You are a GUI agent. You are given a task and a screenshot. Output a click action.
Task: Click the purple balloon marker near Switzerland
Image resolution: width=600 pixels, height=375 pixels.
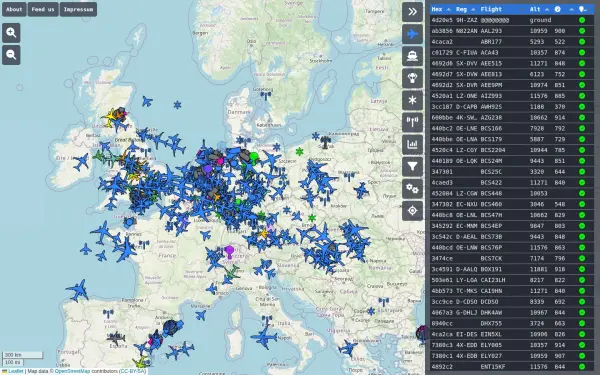229,252
